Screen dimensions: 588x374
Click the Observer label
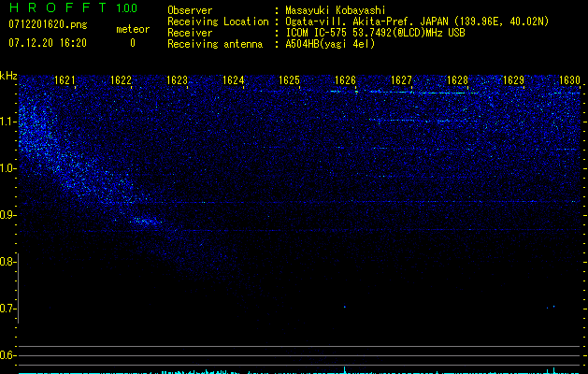point(190,10)
